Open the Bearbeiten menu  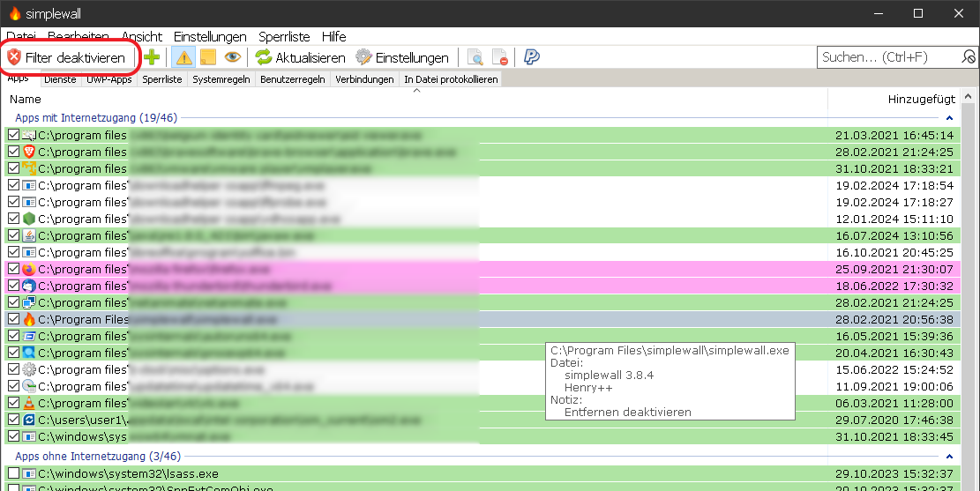coord(79,37)
